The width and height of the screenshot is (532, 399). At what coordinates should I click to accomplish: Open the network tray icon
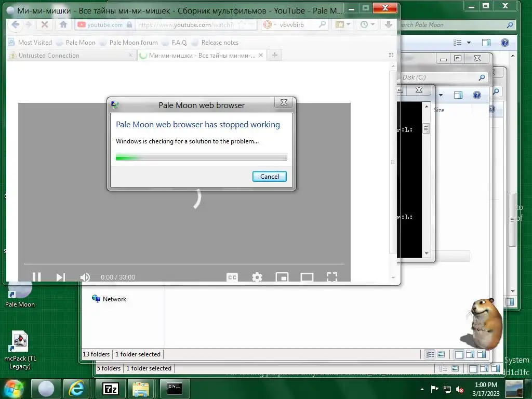pyautogui.click(x=447, y=389)
